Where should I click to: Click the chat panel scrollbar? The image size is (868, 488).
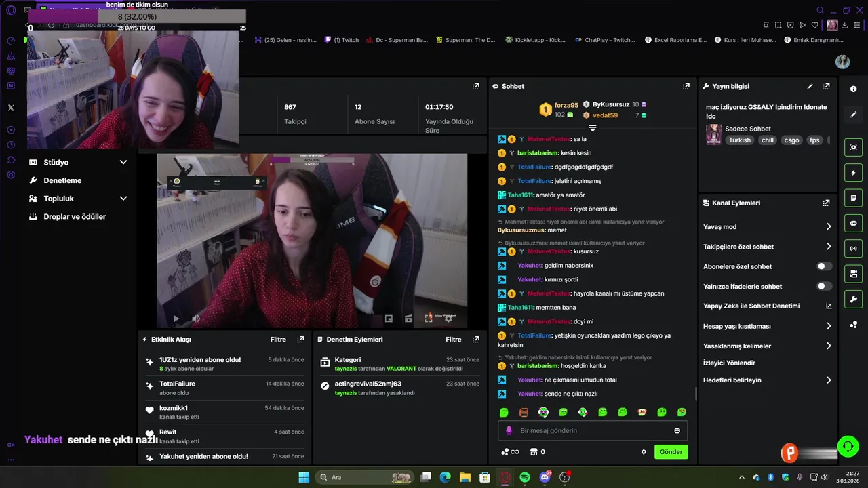696,394
